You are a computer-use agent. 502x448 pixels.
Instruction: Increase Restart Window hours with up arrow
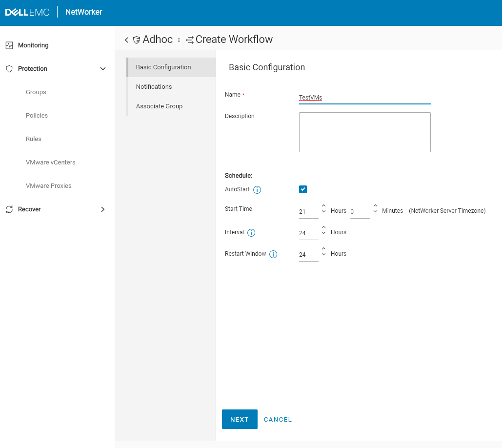(323, 248)
